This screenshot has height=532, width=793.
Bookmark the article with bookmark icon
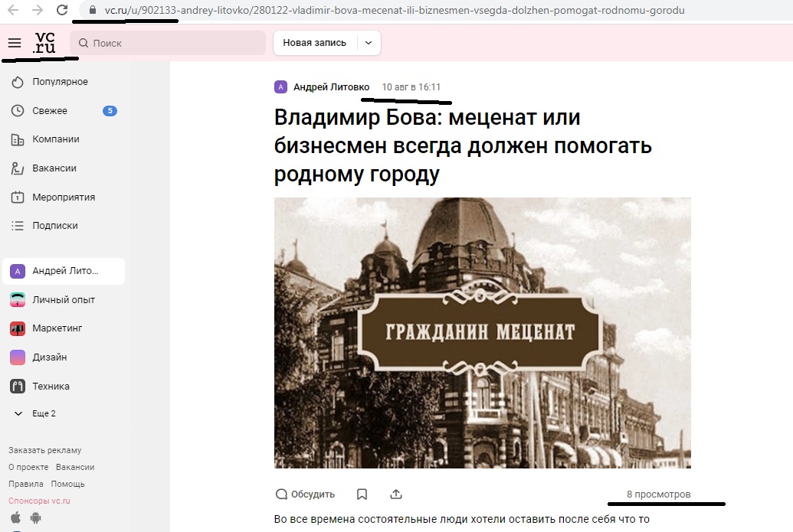click(362, 494)
